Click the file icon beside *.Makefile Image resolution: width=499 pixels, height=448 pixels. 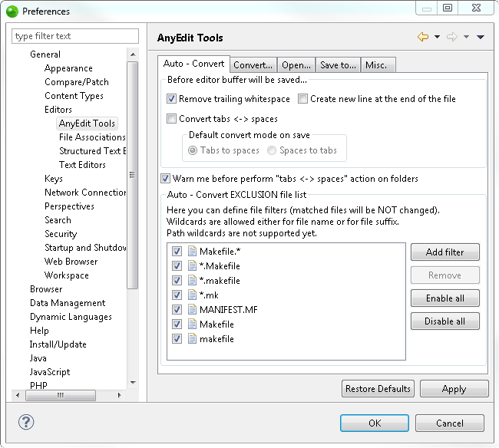pos(192,266)
